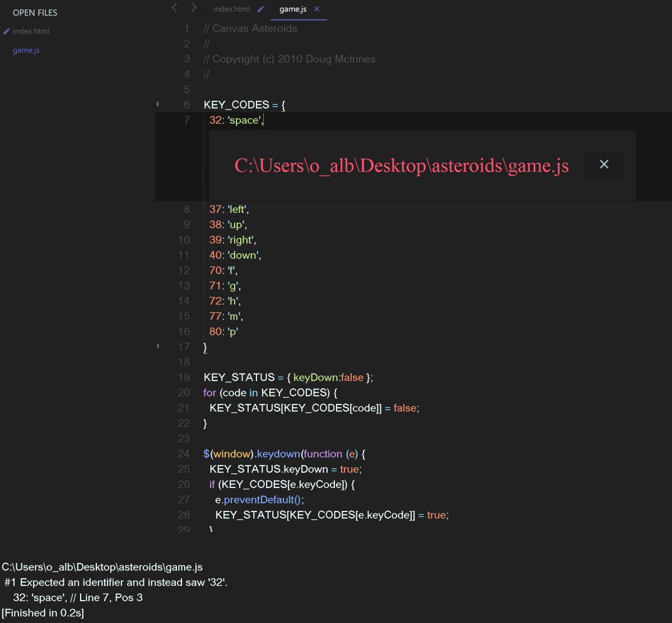Close the game.js tab

pyautogui.click(x=316, y=9)
